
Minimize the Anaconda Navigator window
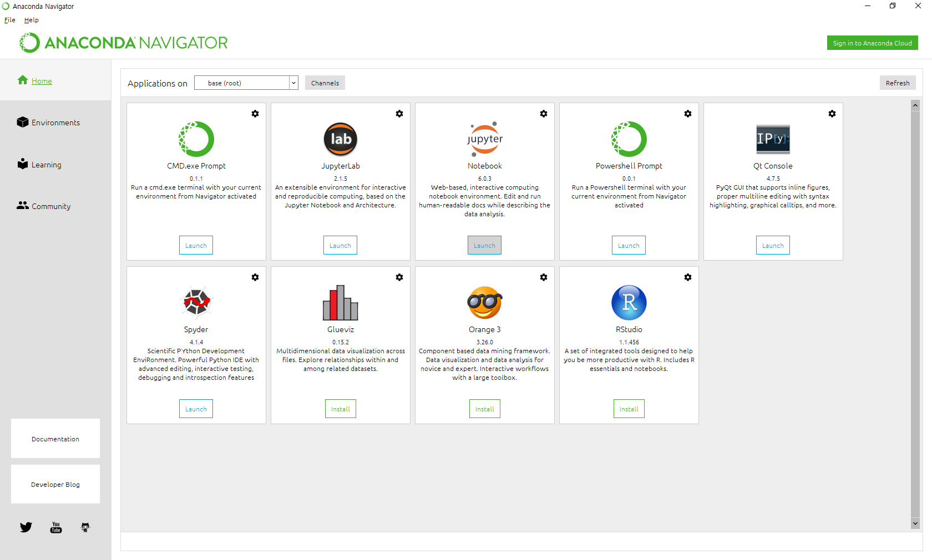868,6
